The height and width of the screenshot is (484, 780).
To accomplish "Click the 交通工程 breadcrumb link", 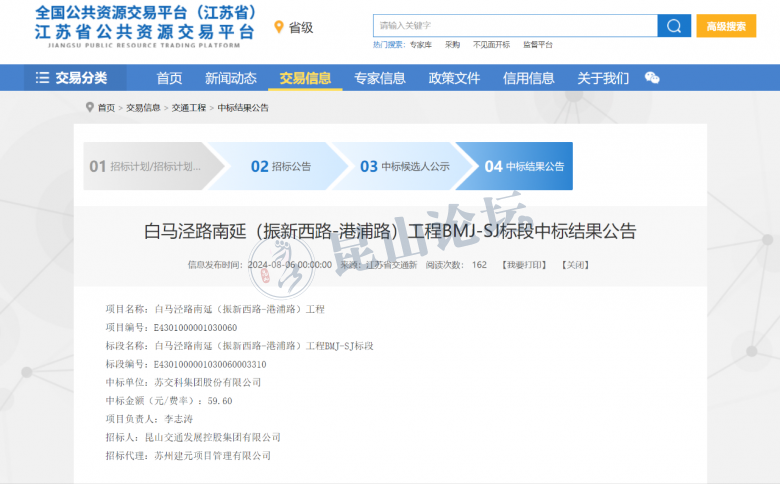I will 188,108.
